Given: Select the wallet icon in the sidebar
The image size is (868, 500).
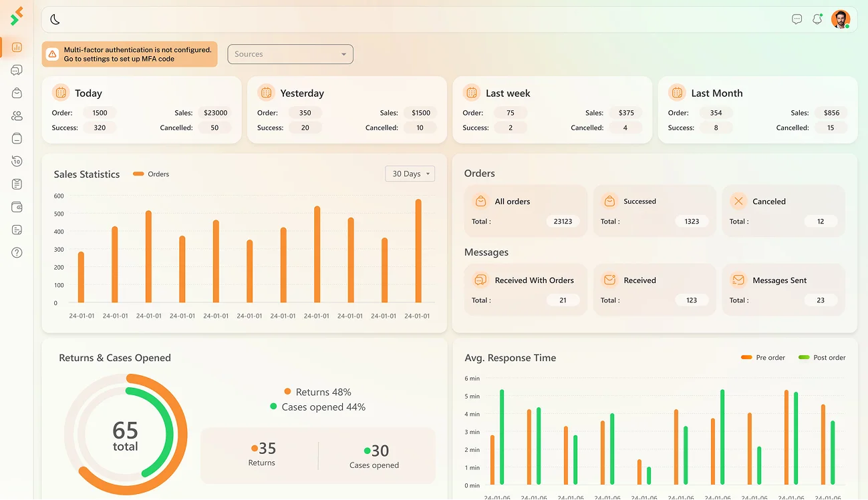Looking at the screenshot, I should coord(17,207).
